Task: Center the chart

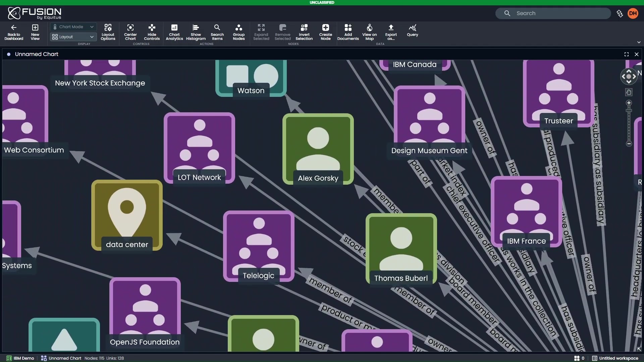Action: click(130, 32)
